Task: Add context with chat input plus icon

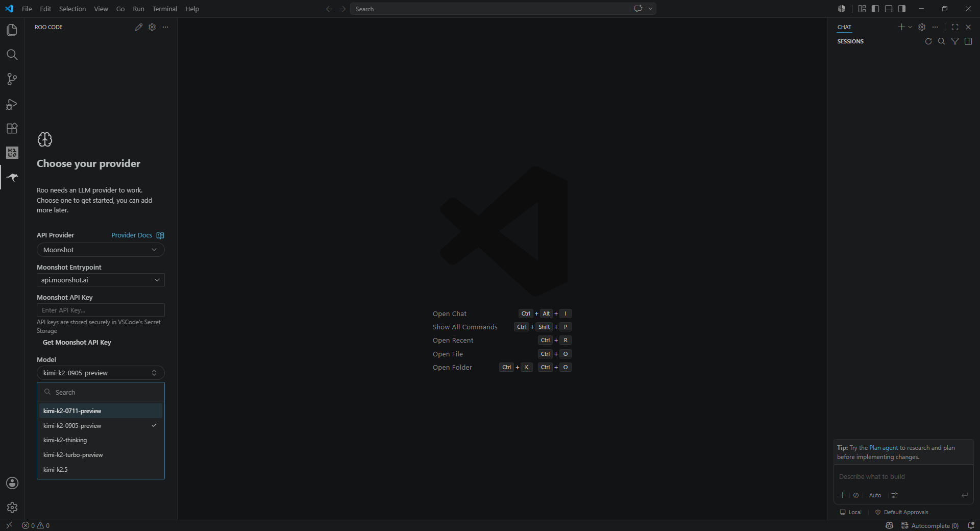Action: tap(843, 495)
